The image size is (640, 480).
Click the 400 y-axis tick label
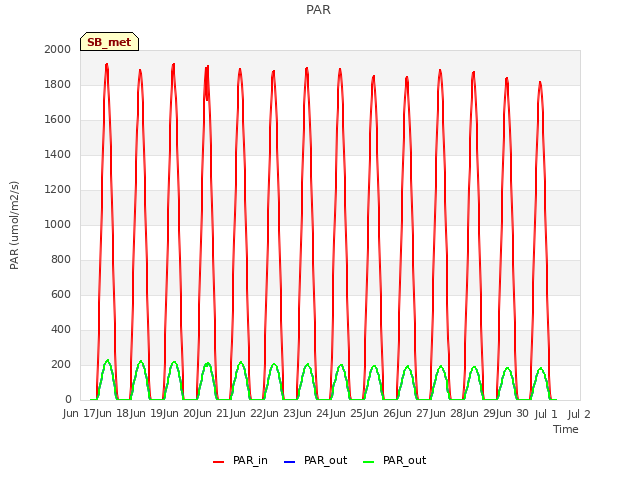61,329
